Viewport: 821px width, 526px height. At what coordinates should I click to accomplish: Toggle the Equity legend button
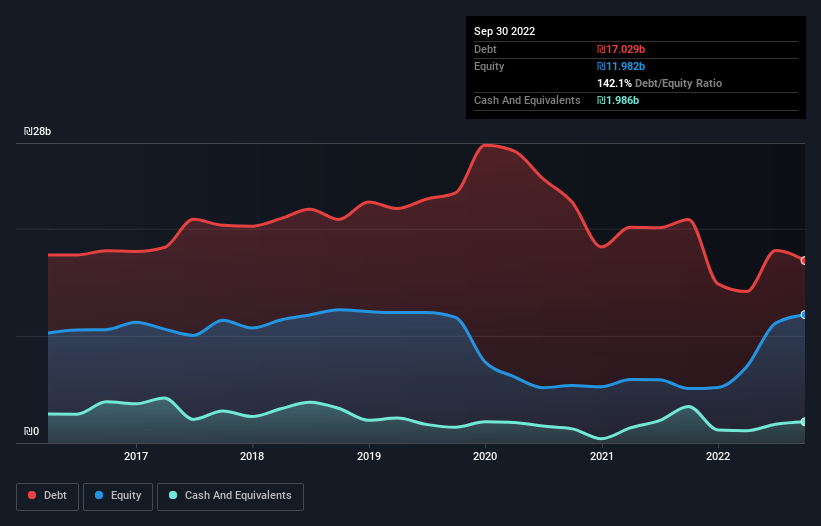[118, 496]
